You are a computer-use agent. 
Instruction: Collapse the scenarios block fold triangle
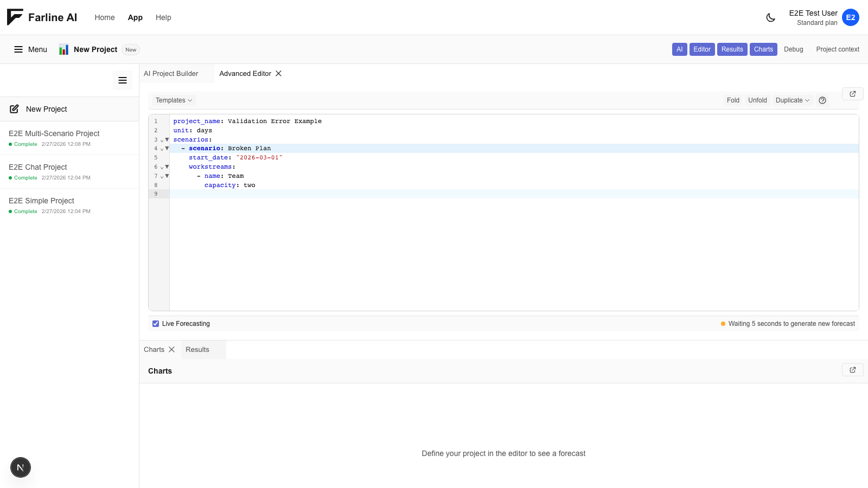click(167, 139)
